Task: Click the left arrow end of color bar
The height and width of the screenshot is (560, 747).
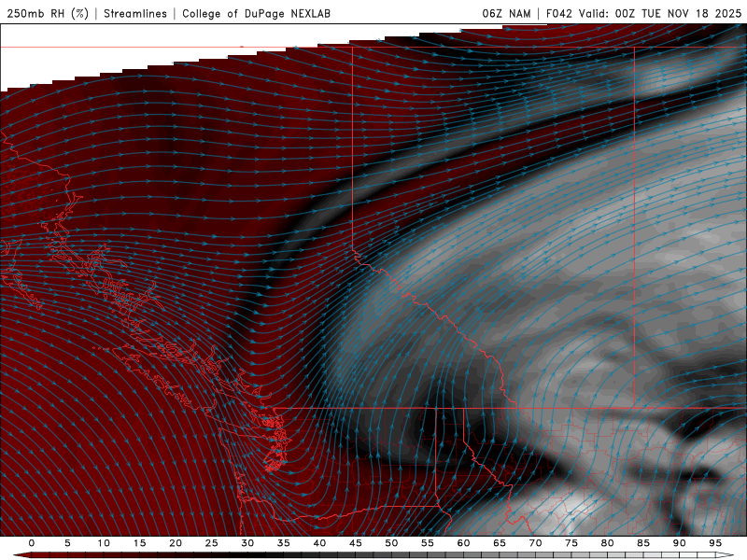Action: click(21, 555)
